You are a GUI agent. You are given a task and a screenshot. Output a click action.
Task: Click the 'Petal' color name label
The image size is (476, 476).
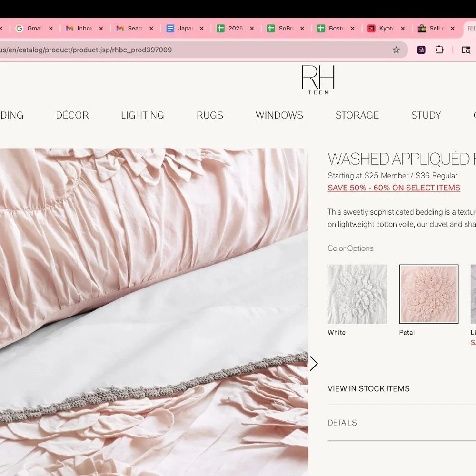click(x=407, y=332)
